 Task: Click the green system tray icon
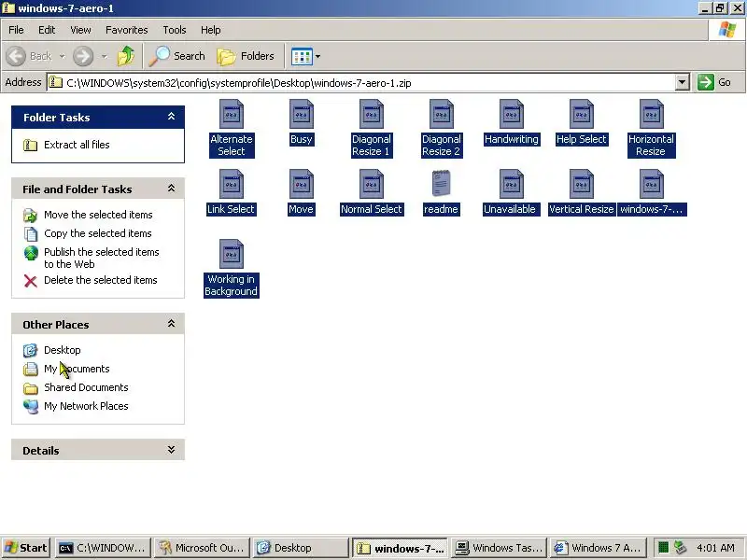pyautogui.click(x=663, y=548)
